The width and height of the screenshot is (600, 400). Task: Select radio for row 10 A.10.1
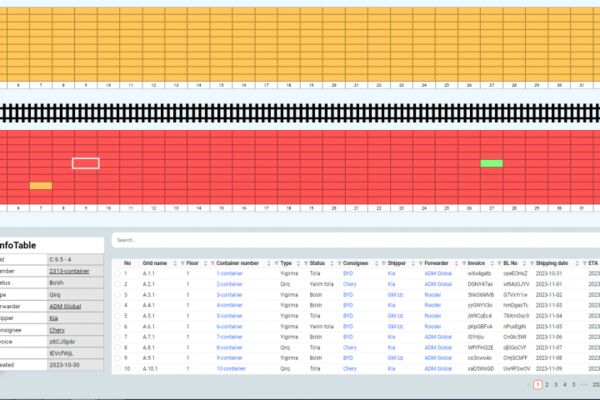click(x=117, y=369)
